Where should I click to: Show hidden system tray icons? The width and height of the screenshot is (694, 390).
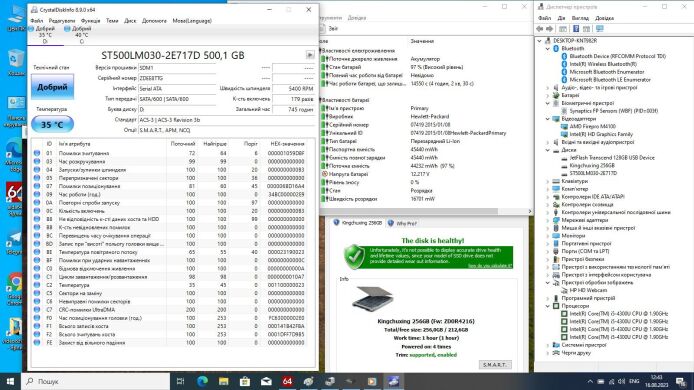coord(590,381)
